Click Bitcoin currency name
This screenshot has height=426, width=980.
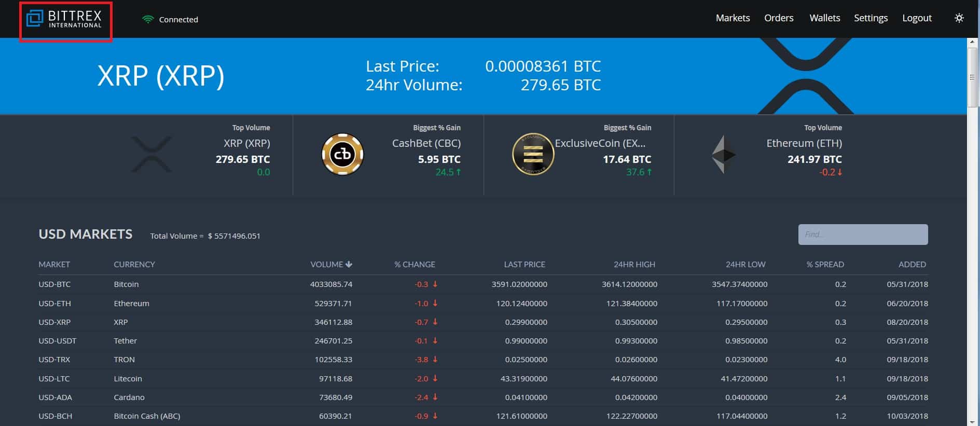click(x=126, y=284)
